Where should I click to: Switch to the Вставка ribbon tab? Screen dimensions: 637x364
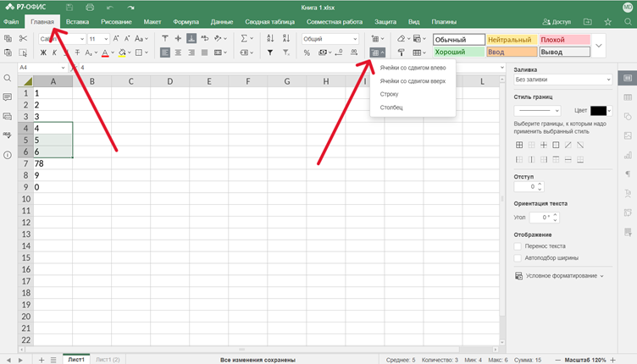77,20
